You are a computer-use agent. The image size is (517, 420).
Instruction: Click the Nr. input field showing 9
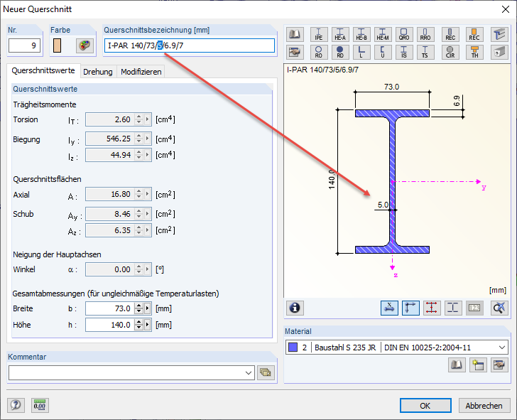tap(24, 45)
